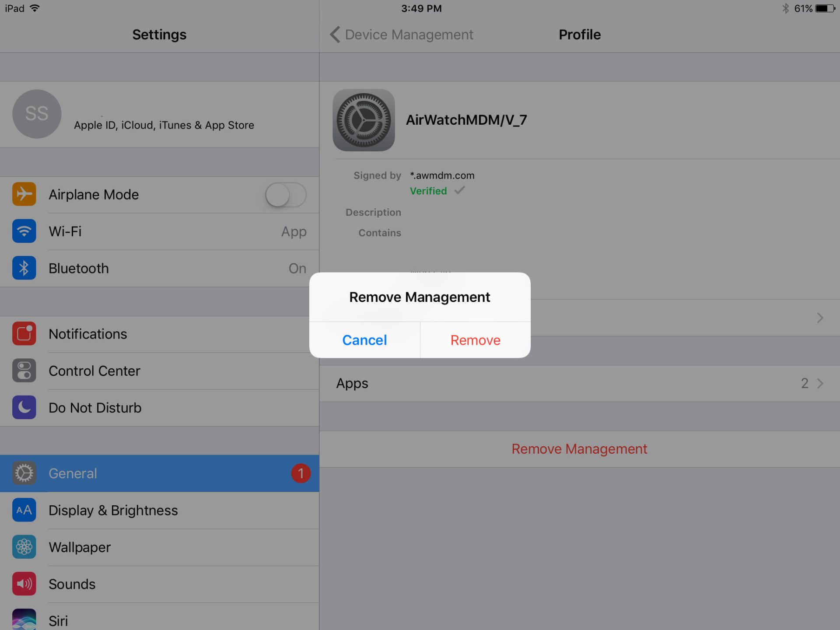
Task: Open Control Center settings row
Action: (159, 371)
